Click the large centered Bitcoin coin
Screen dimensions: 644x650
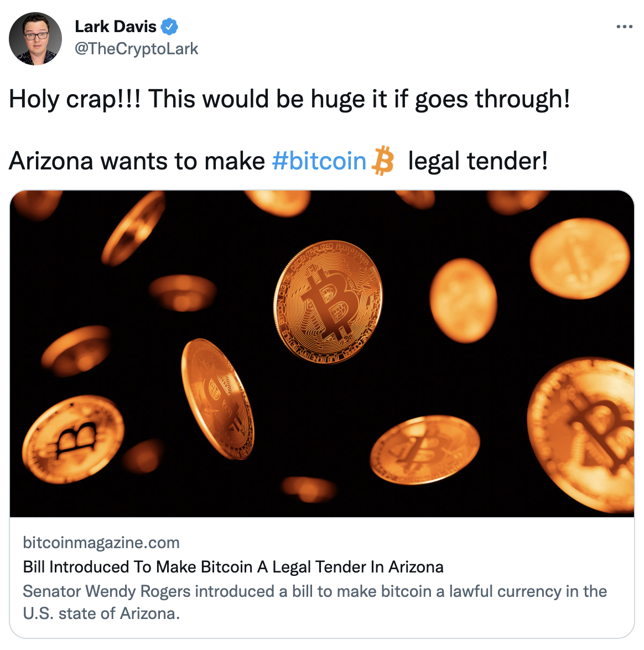pyautogui.click(x=328, y=302)
